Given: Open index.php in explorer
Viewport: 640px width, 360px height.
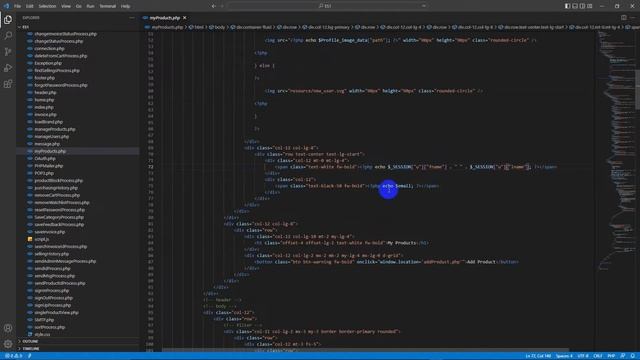Looking at the screenshot, I should pyautogui.click(x=44, y=107).
